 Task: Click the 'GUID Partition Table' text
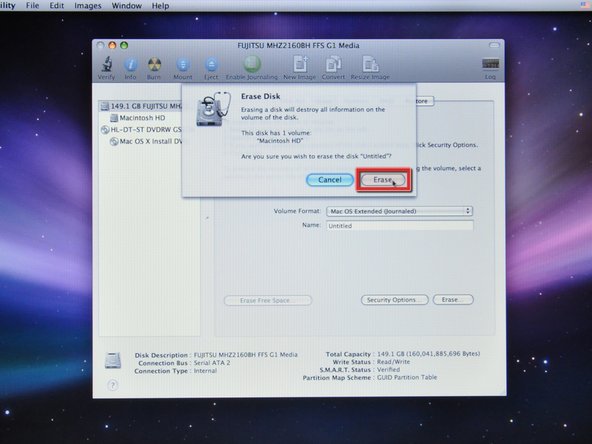pyautogui.click(x=407, y=377)
